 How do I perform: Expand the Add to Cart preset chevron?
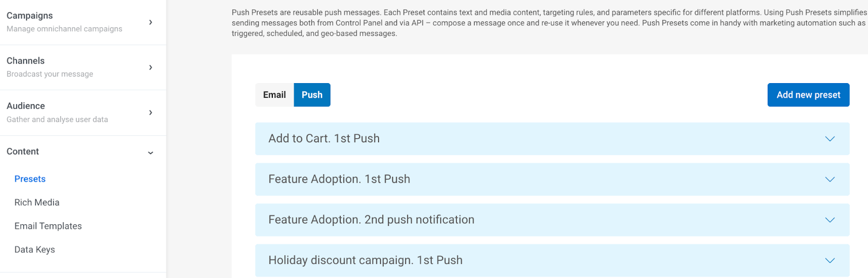[829, 139]
